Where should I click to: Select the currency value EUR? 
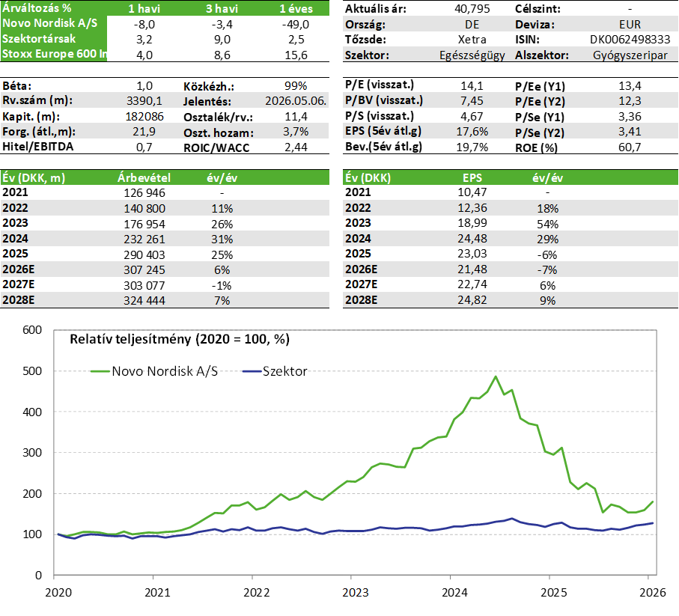(x=630, y=25)
